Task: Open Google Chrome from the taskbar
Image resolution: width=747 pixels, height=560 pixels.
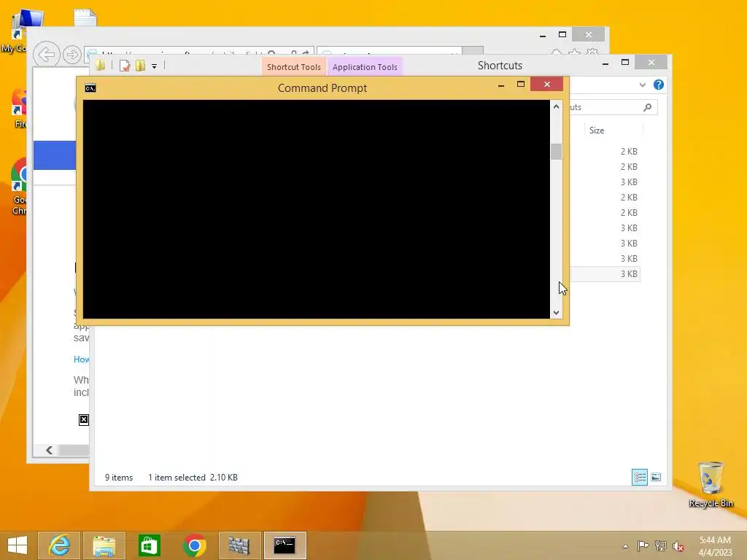Action: coord(194,545)
